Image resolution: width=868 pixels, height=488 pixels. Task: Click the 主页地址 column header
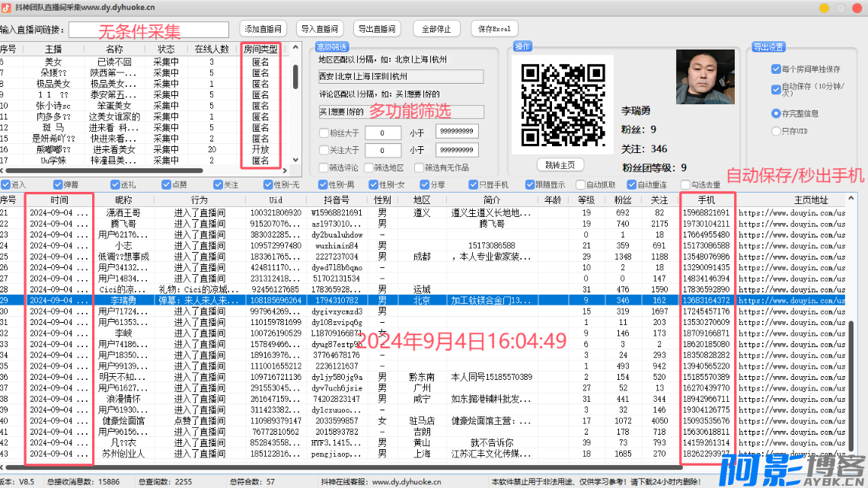tap(812, 200)
